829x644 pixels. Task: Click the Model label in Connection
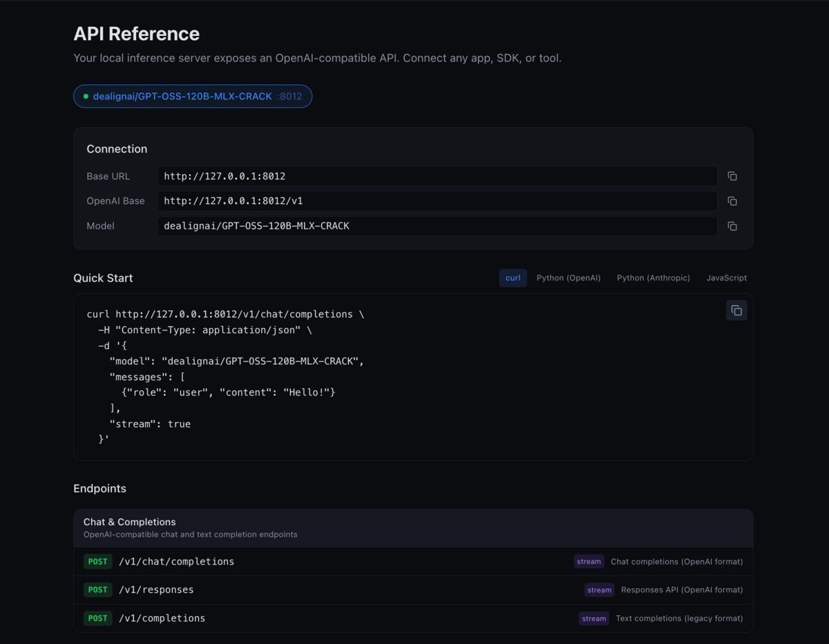point(100,226)
